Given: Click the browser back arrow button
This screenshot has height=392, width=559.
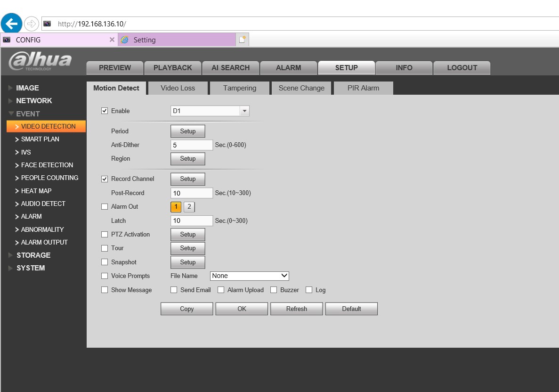Looking at the screenshot, I should (11, 23).
